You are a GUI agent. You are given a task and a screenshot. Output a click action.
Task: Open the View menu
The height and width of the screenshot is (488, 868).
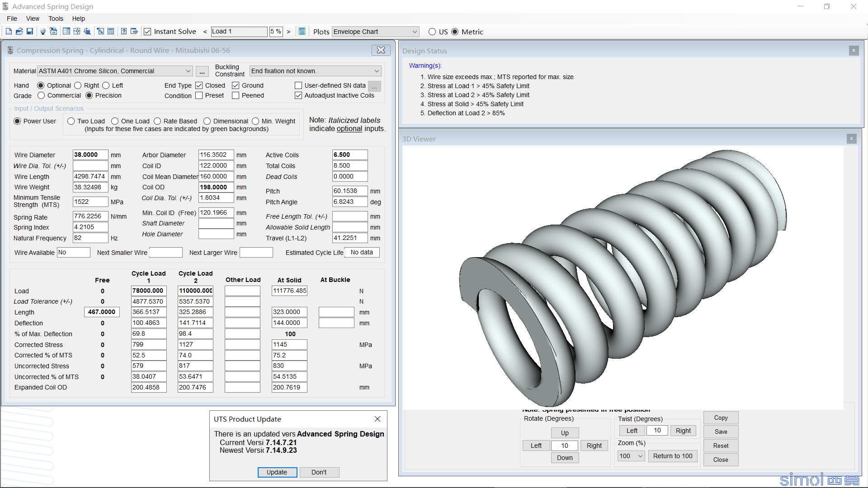[33, 19]
